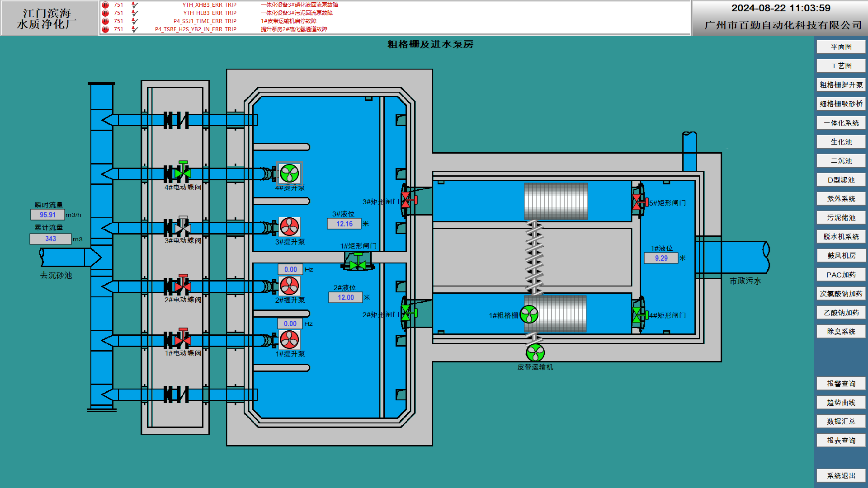Select the 鼓风机房 blower room page

[841, 256]
